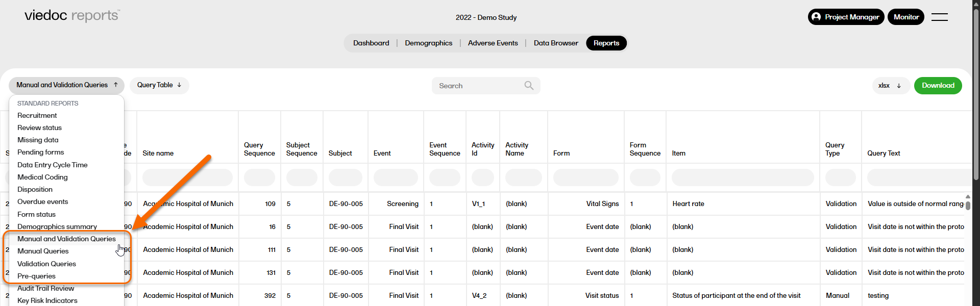The image size is (980, 306).
Task: Open the Data Browser tab
Action: pyautogui.click(x=555, y=43)
